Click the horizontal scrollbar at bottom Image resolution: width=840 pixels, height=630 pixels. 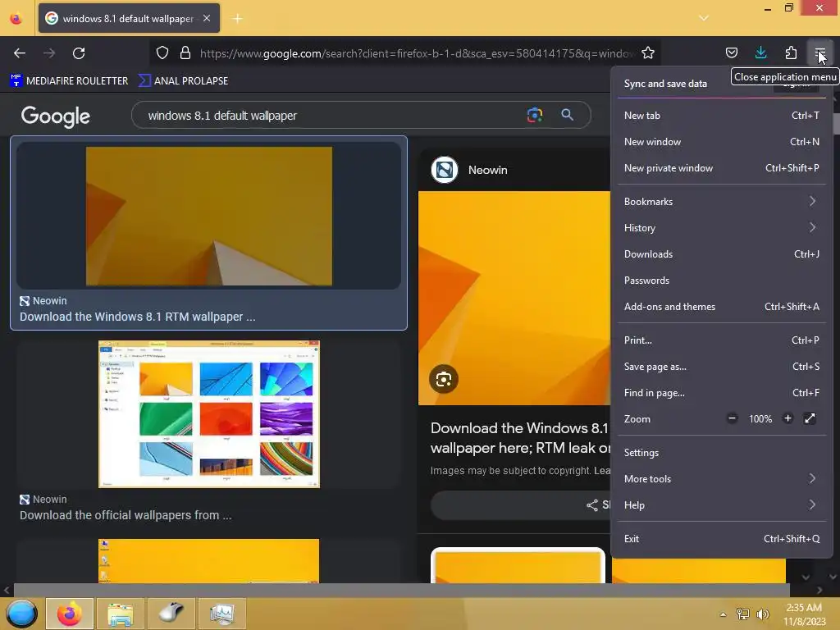(x=402, y=590)
